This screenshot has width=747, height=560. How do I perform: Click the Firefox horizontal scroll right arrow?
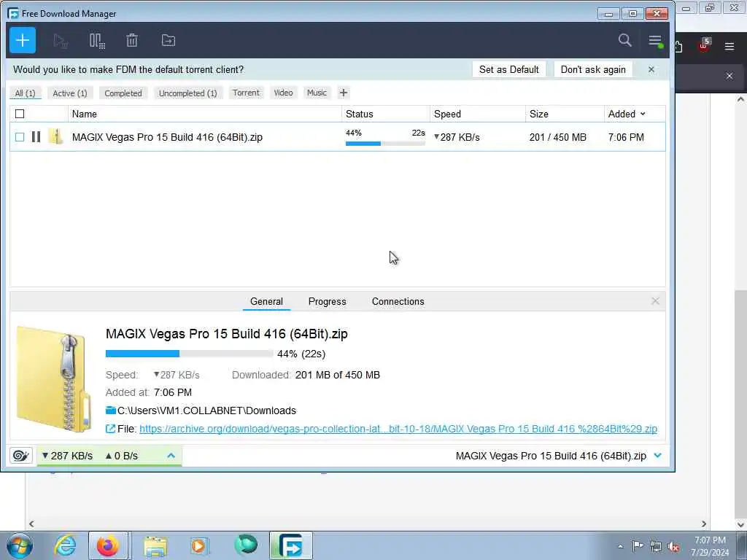tap(704, 524)
